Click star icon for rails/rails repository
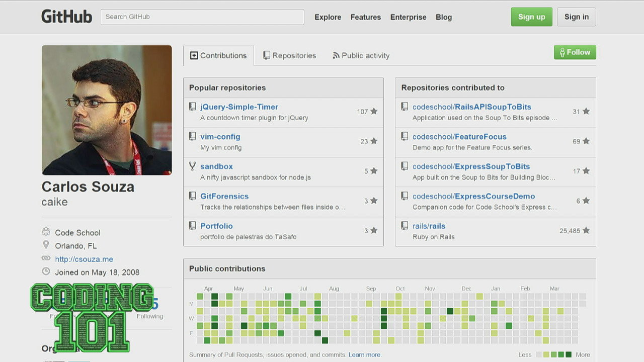Screen dimensions: 644x362 pos(586,231)
